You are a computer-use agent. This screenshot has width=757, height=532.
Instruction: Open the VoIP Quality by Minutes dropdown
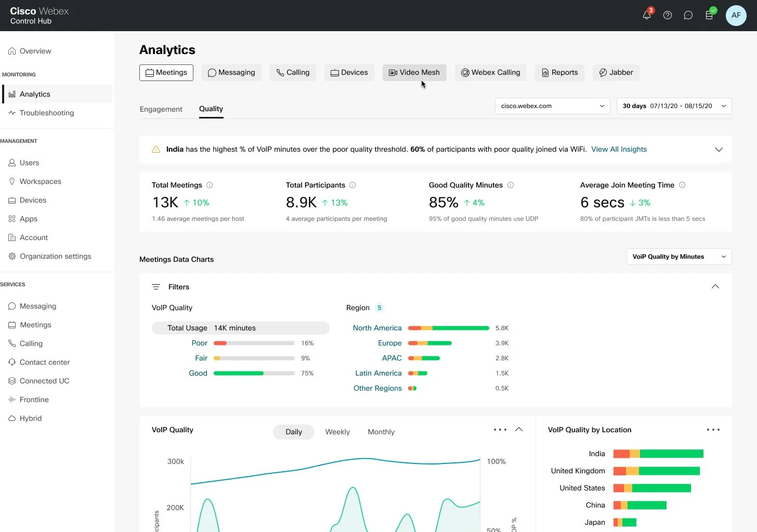tap(679, 257)
